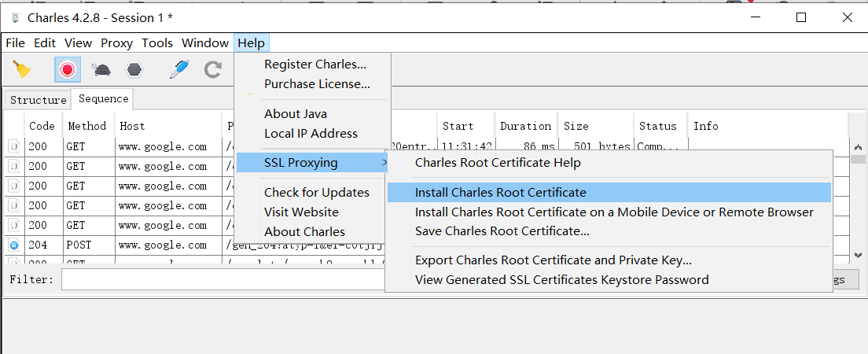868x354 pixels.
Task: Click the scroll up arrow of request list
Action: tap(858, 147)
